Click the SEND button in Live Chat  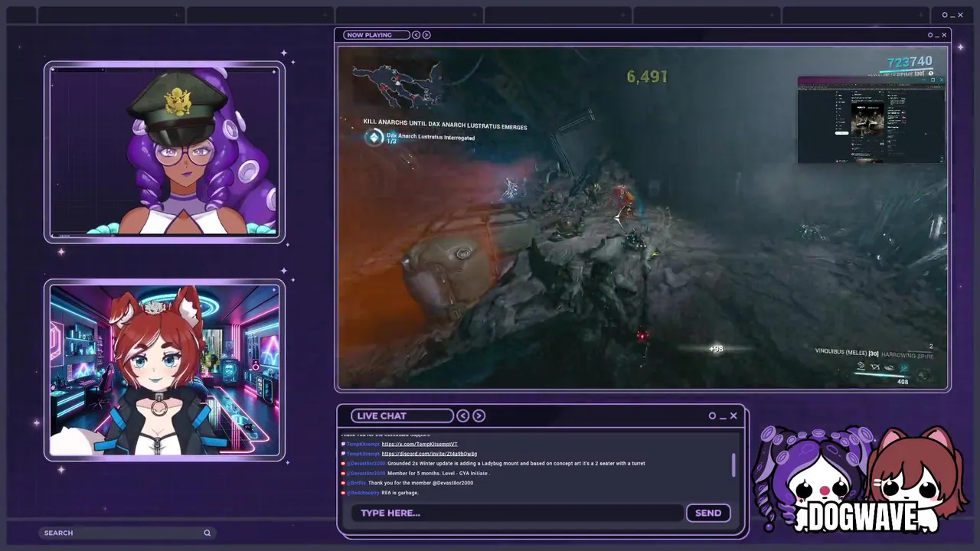click(x=708, y=513)
